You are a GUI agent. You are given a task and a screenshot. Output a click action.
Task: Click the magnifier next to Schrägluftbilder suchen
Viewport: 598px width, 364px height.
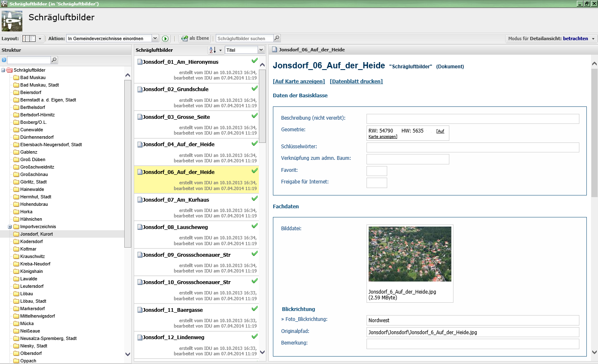(277, 38)
